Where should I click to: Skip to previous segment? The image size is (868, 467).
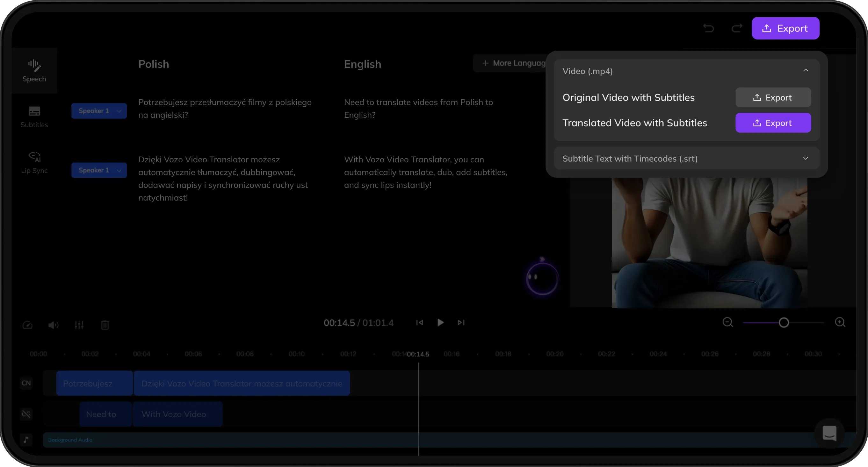(x=420, y=322)
